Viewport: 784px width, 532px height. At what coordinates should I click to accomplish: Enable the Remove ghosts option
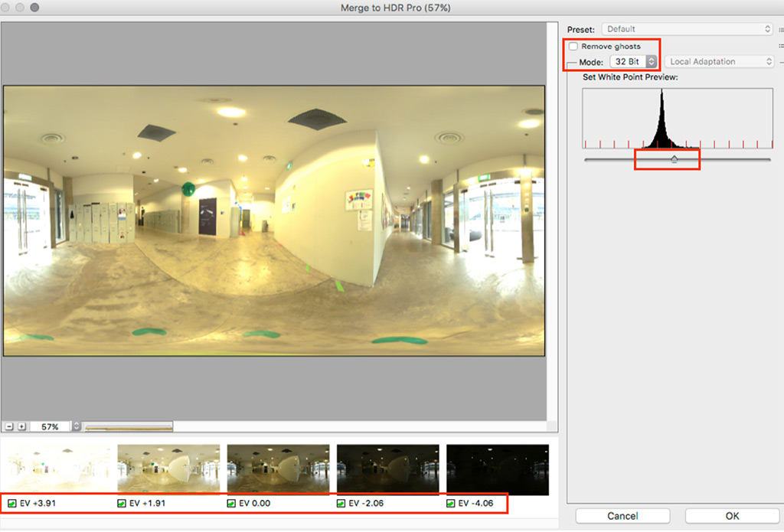click(x=573, y=46)
